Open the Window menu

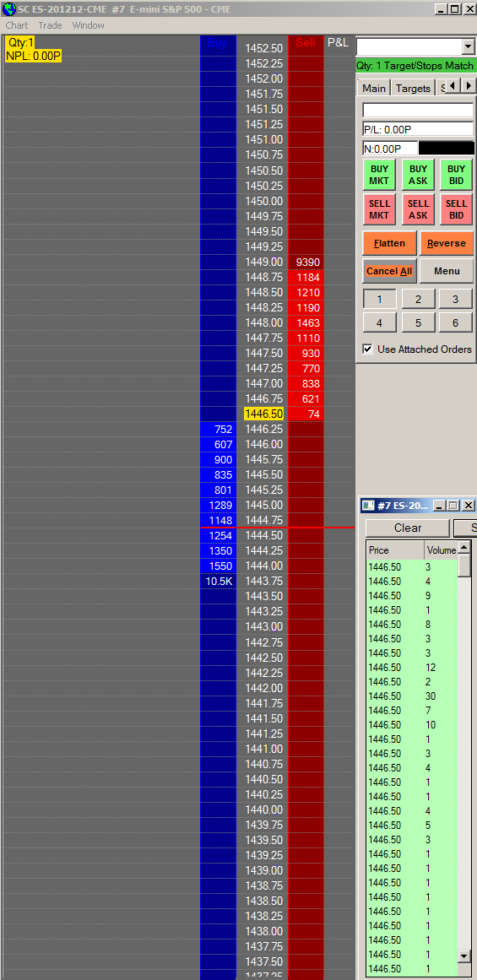(88, 25)
